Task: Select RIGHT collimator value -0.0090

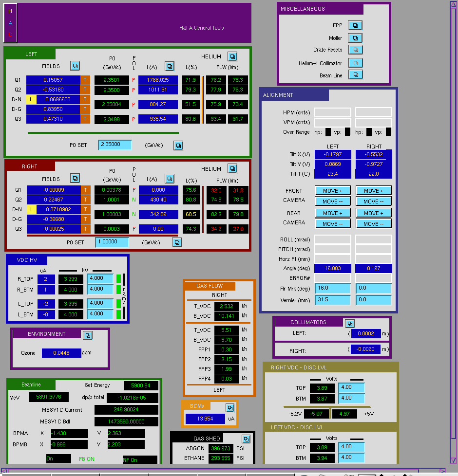Action: coord(365,349)
